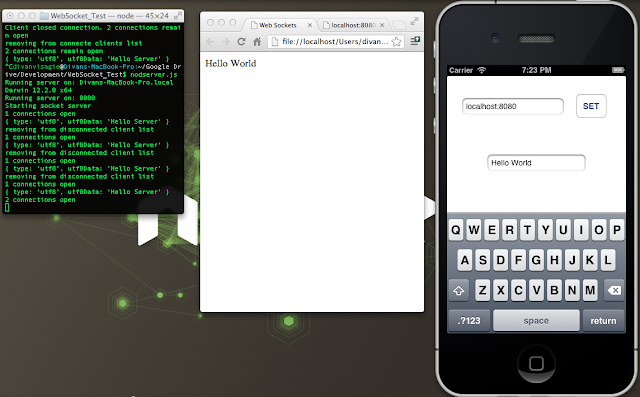Enter fullscreen in the Chrome window

tap(415, 20)
